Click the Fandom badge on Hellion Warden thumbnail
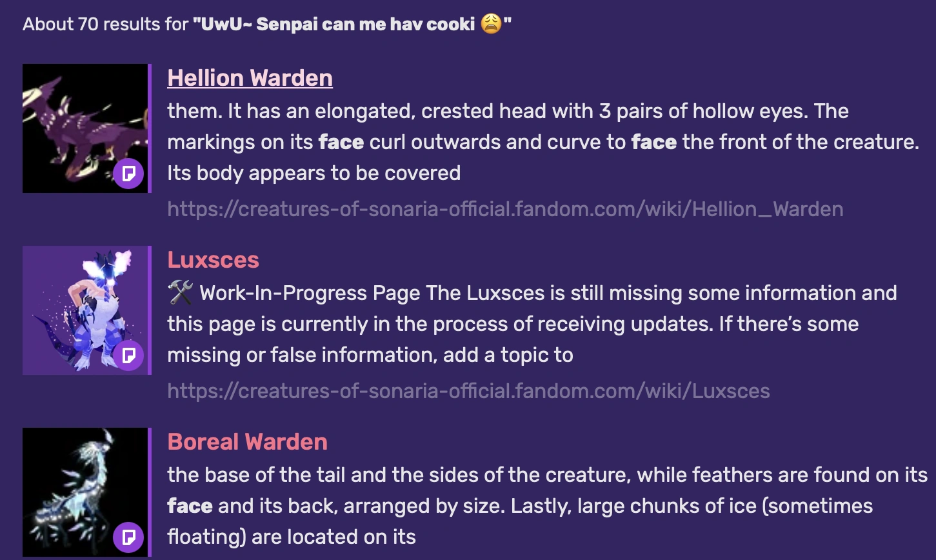Image resolution: width=936 pixels, height=560 pixels. tap(128, 174)
